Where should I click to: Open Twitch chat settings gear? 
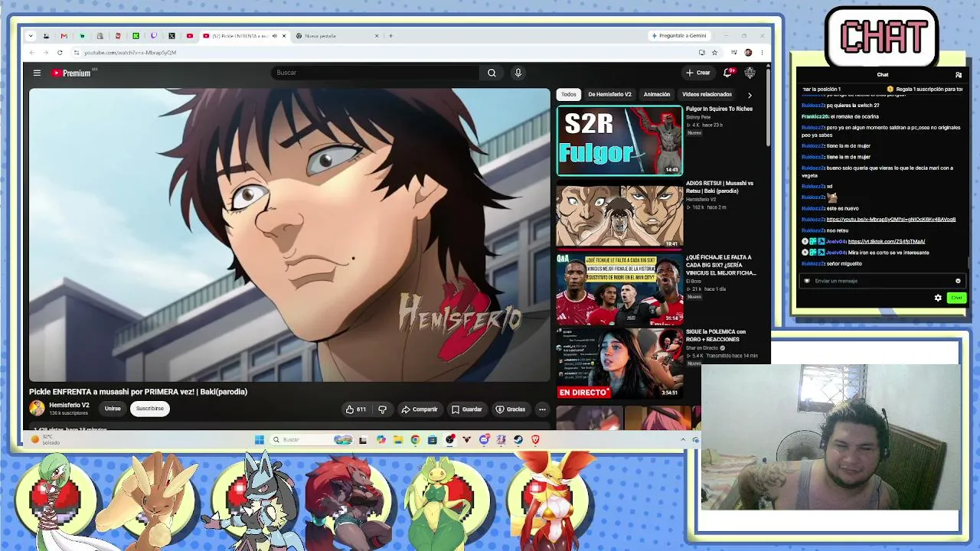point(938,298)
